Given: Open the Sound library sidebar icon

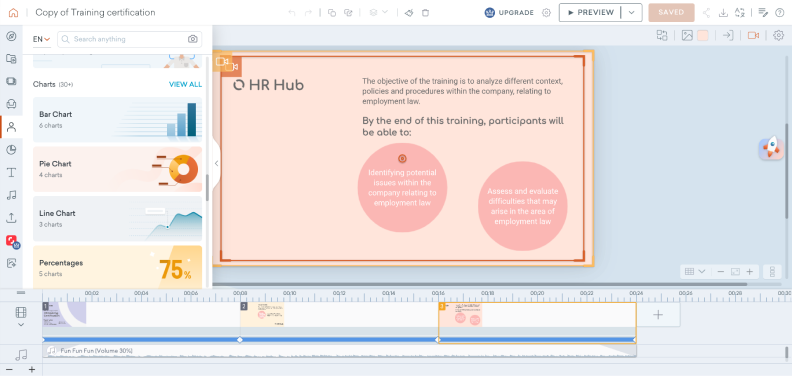Looking at the screenshot, I should coord(11,195).
